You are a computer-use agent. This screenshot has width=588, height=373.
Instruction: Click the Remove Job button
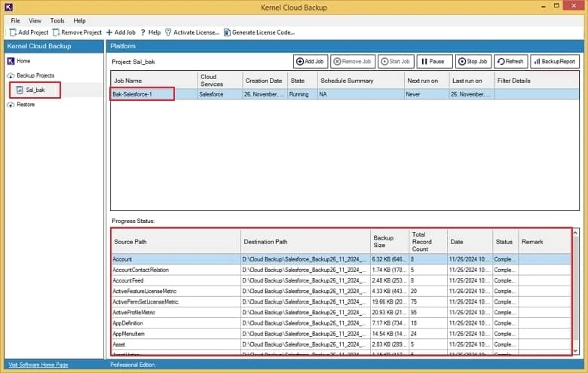coord(353,62)
